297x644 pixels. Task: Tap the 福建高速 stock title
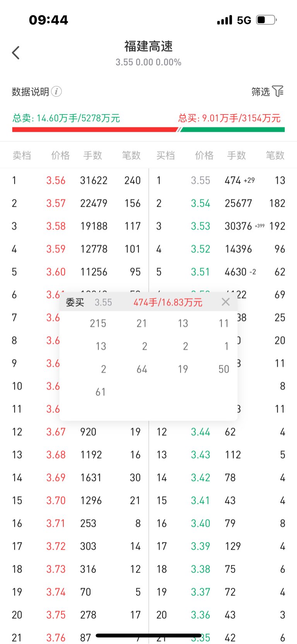point(148,46)
